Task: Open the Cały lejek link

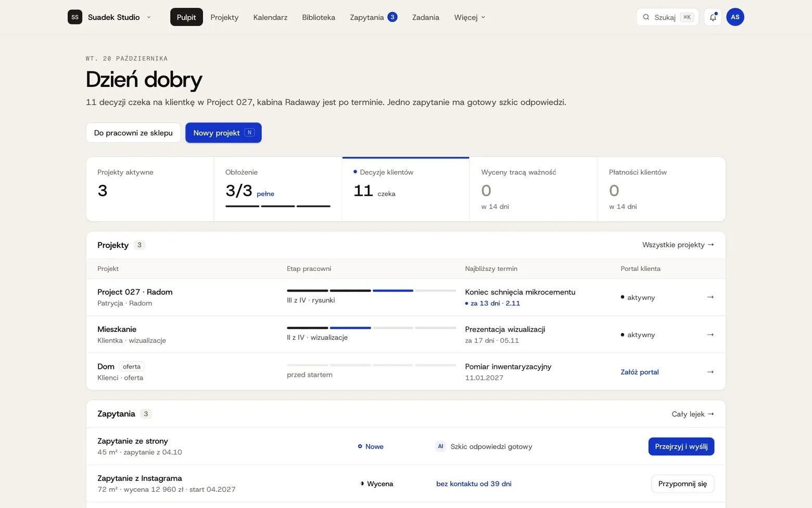Action: click(x=693, y=414)
